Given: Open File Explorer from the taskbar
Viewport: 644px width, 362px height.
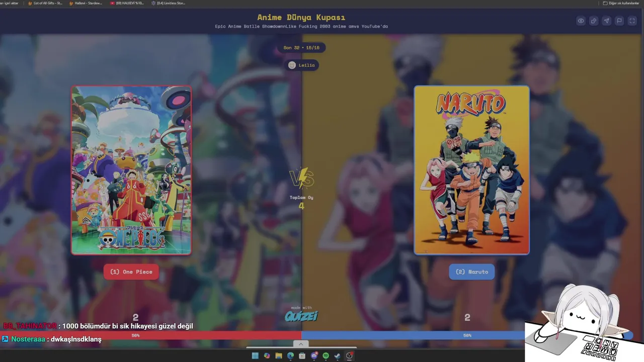Looking at the screenshot, I should (x=278, y=356).
